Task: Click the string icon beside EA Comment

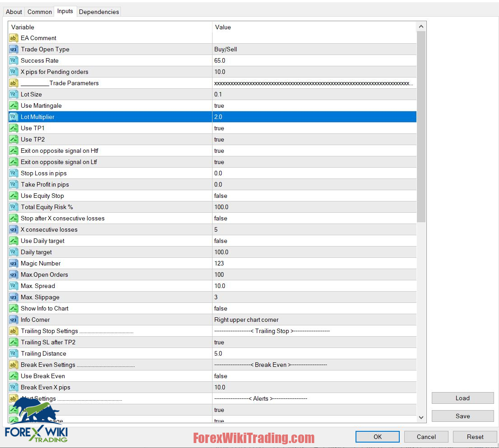Action: pos(14,38)
